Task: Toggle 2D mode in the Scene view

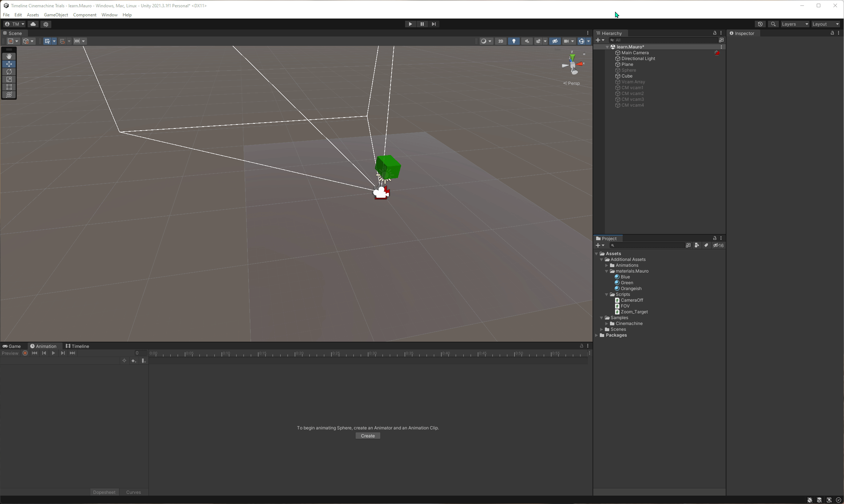Action: (500, 41)
